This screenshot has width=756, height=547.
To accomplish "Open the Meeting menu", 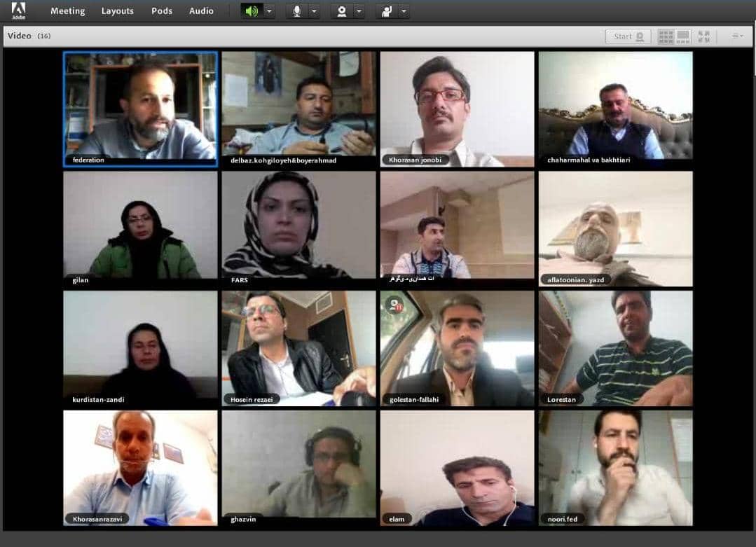I will pyautogui.click(x=67, y=11).
